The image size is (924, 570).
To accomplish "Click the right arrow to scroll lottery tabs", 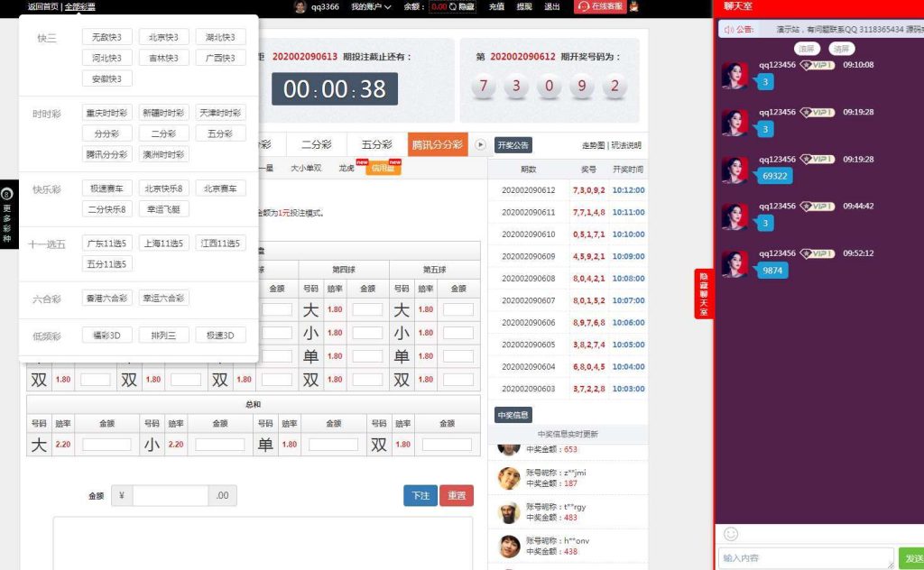I will 479,142.
